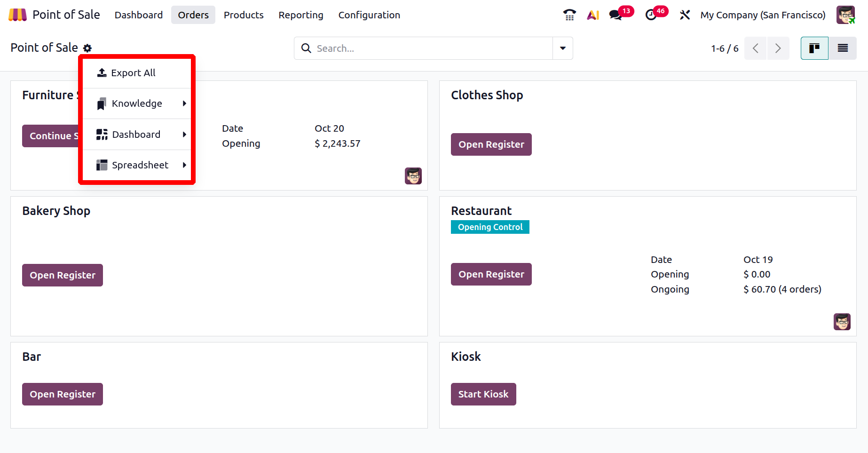This screenshot has height=453, width=868.
Task: Click the Start Kiosk button
Action: pyautogui.click(x=483, y=394)
